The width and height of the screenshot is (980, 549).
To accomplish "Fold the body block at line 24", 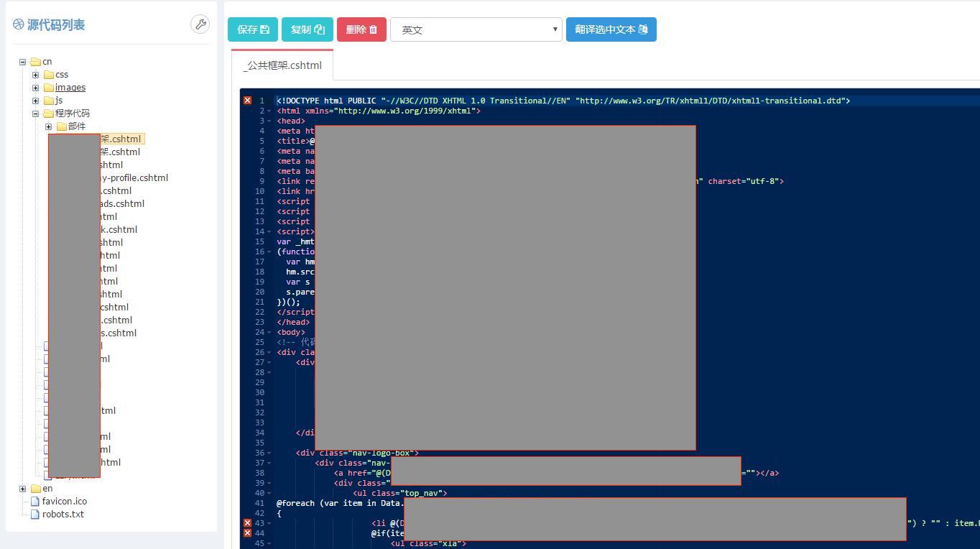I will [269, 332].
